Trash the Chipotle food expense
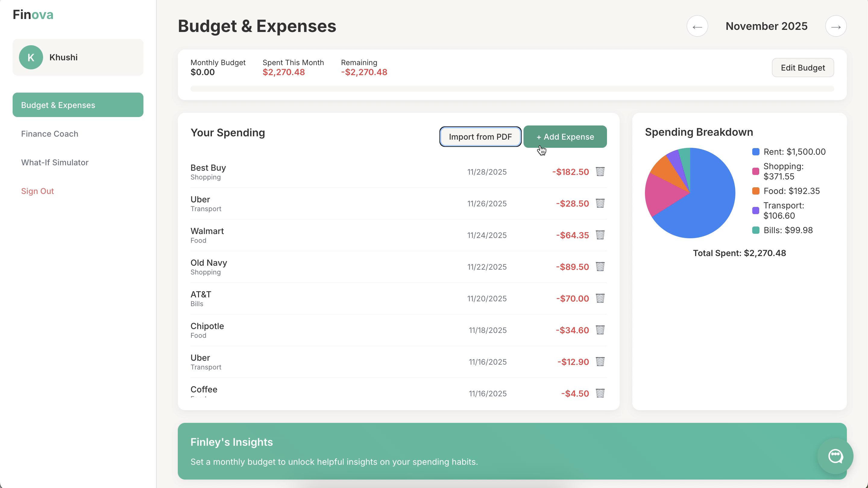 [x=600, y=330]
